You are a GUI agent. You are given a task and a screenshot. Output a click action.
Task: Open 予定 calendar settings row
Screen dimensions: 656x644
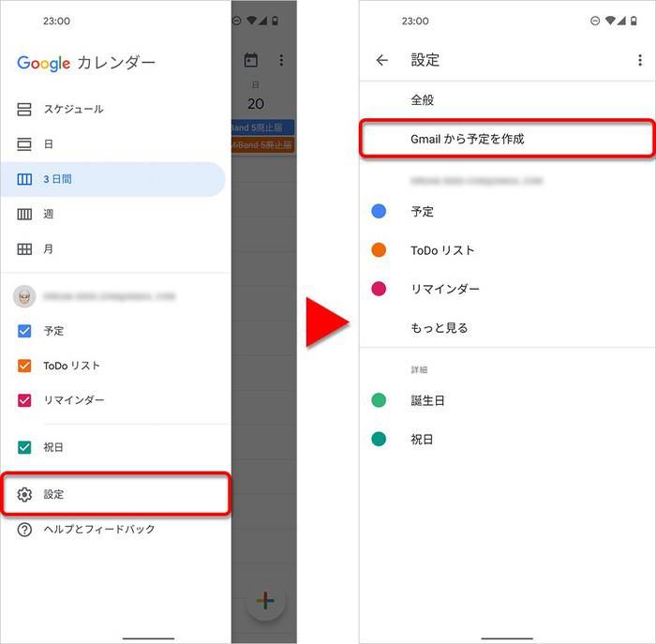pyautogui.click(x=507, y=211)
